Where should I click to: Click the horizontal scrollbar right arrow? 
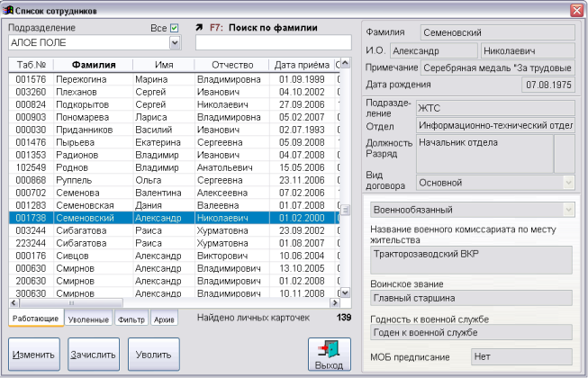tap(334, 302)
